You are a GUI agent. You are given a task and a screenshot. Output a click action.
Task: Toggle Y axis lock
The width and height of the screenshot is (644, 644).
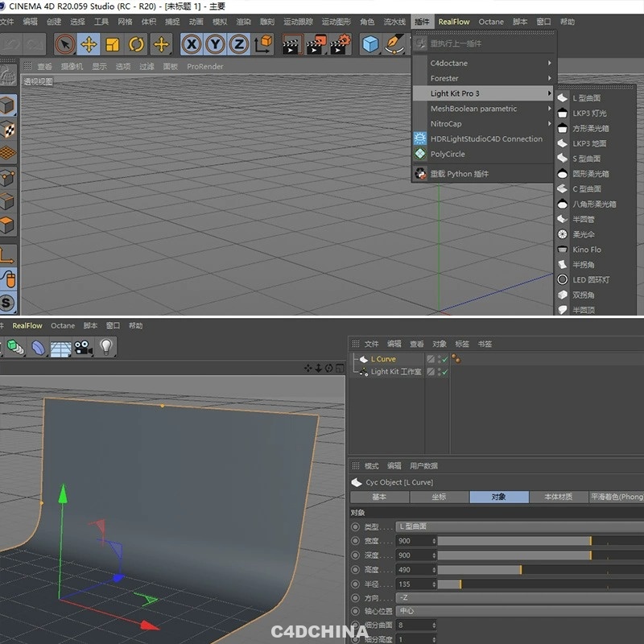point(215,44)
